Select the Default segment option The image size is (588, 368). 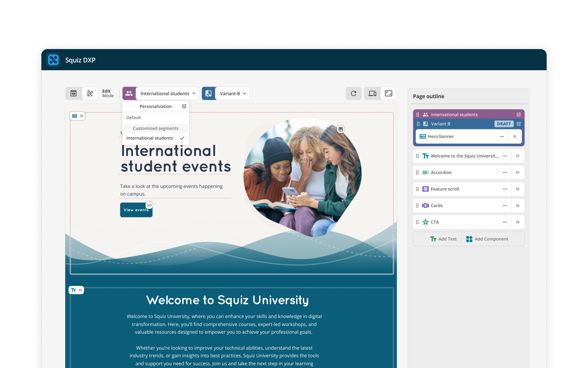[x=156, y=117]
